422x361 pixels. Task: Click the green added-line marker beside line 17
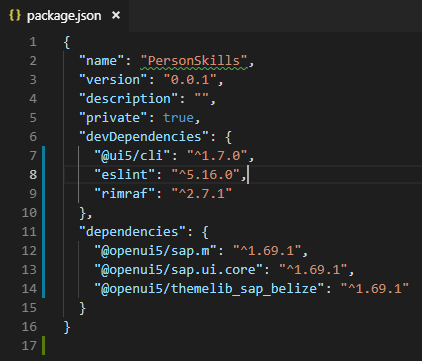click(x=44, y=346)
